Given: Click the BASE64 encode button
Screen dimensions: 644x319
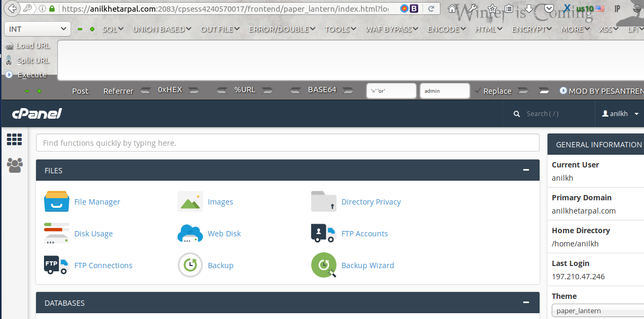Looking at the screenshot, I should point(322,90).
